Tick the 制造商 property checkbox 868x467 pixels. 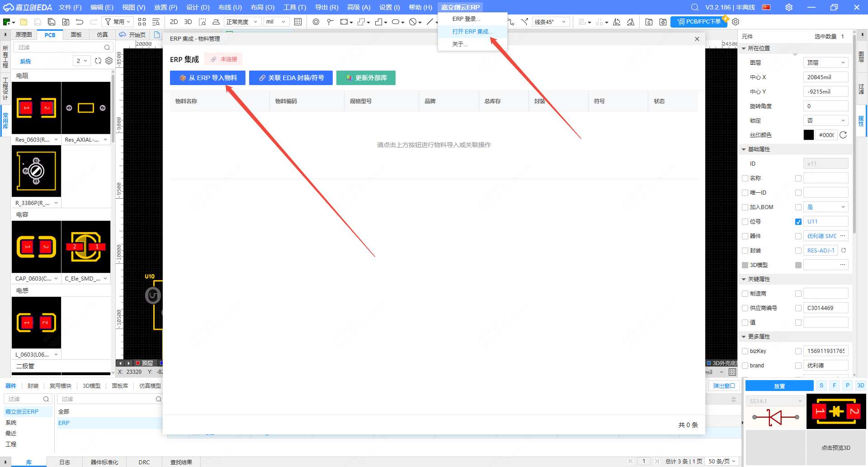(745, 294)
